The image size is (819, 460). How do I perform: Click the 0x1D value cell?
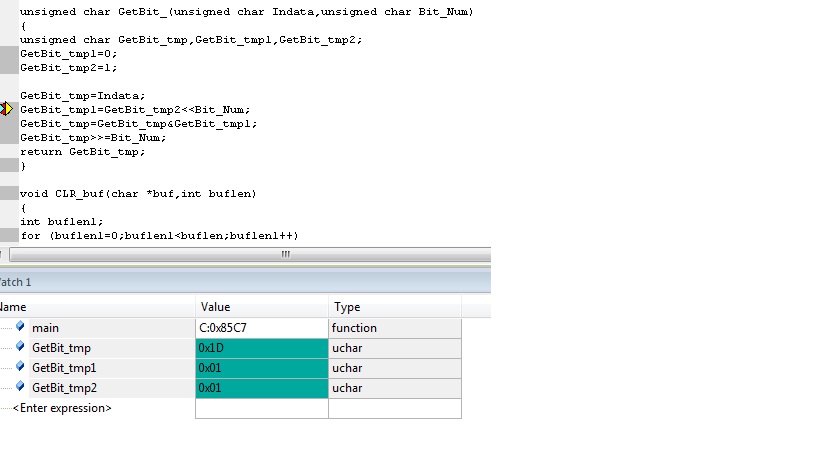tap(262, 348)
